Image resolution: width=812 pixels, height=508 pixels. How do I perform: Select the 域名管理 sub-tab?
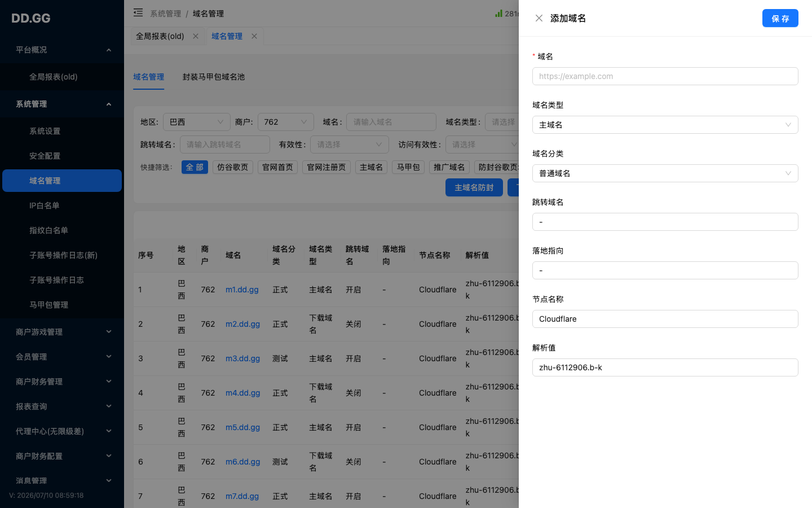coord(149,77)
